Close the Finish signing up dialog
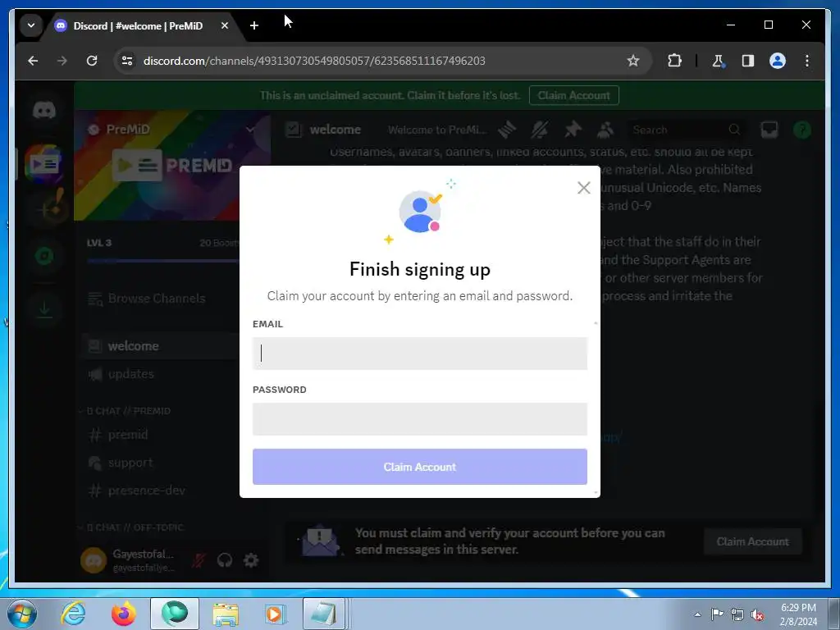Viewport: 840px width, 630px height. click(x=583, y=188)
